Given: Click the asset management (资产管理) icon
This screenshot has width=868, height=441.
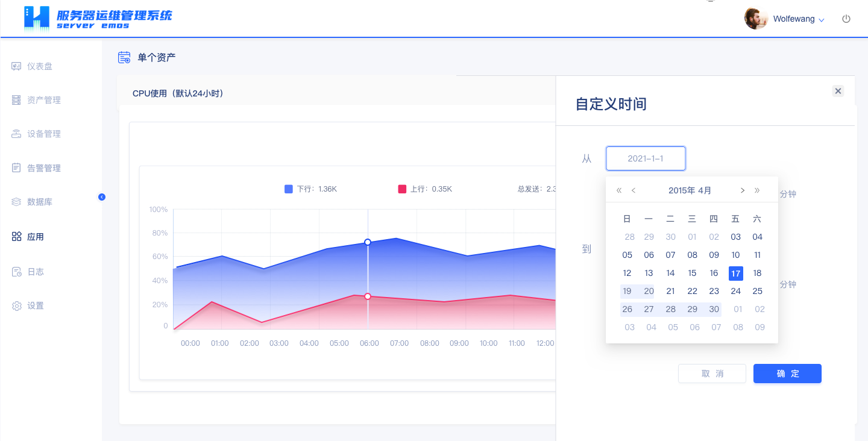Looking at the screenshot, I should point(16,100).
